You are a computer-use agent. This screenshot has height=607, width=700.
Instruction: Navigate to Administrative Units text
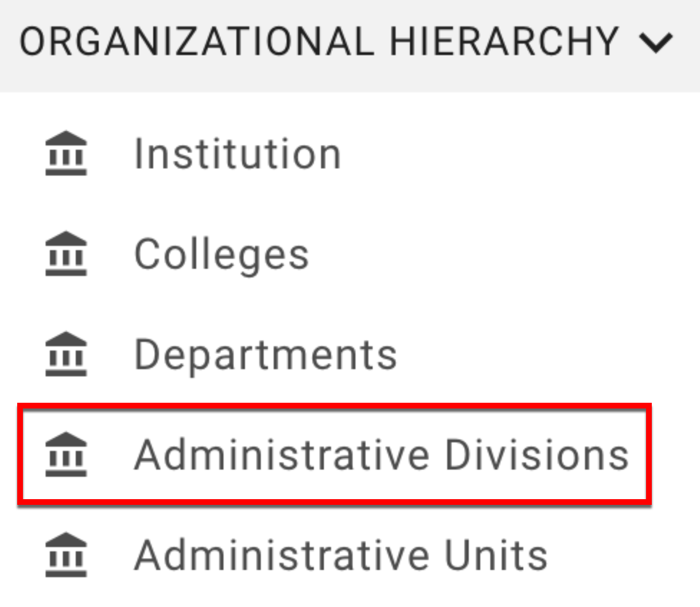341,555
